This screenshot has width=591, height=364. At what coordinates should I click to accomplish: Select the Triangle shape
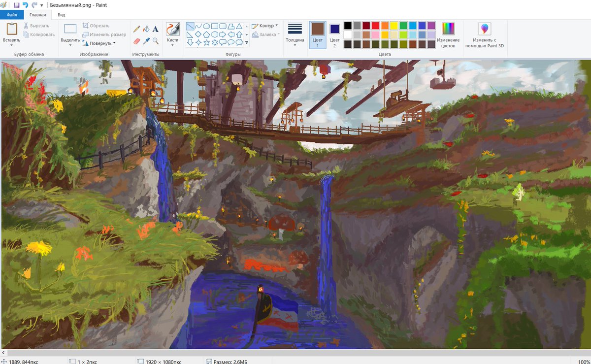point(239,26)
